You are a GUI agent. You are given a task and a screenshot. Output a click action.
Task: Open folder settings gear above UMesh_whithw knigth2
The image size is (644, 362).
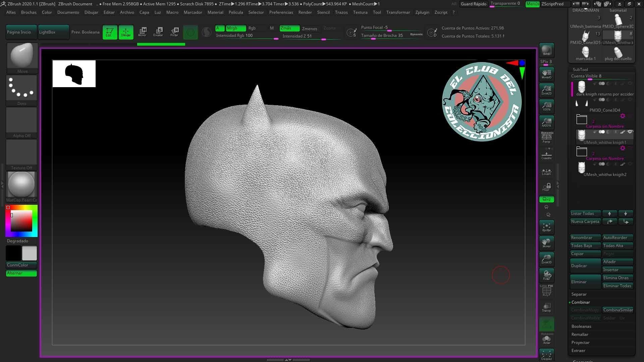pos(623,148)
